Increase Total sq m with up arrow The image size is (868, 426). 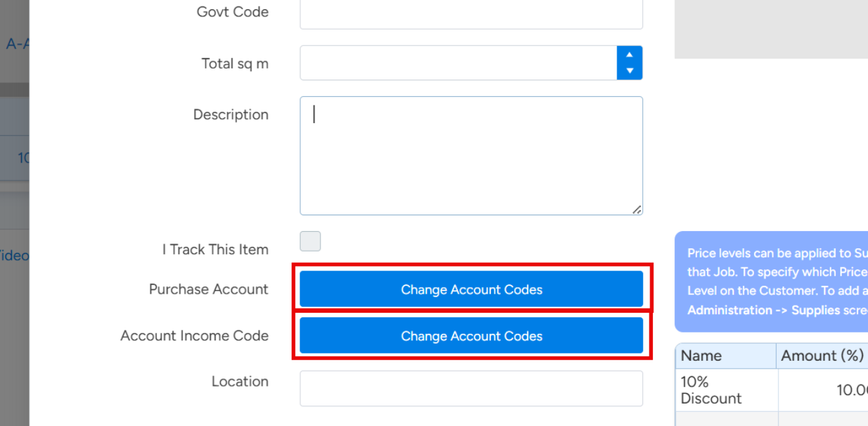(630, 55)
